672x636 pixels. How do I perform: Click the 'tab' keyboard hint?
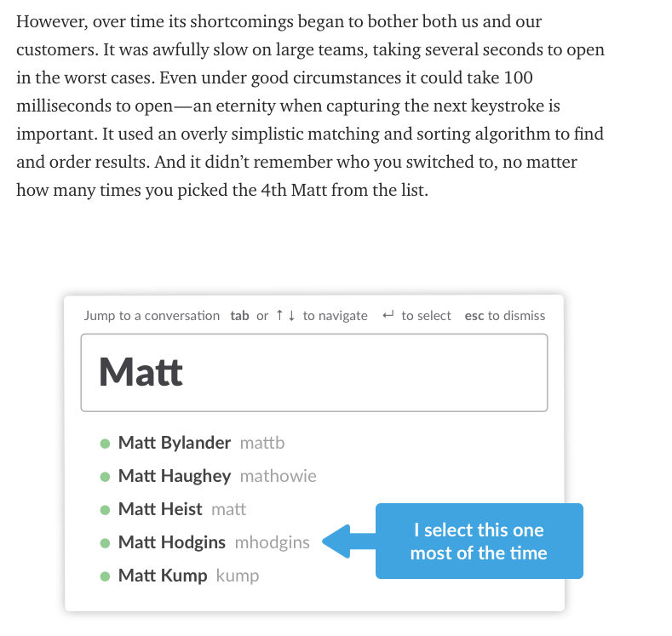[239, 316]
